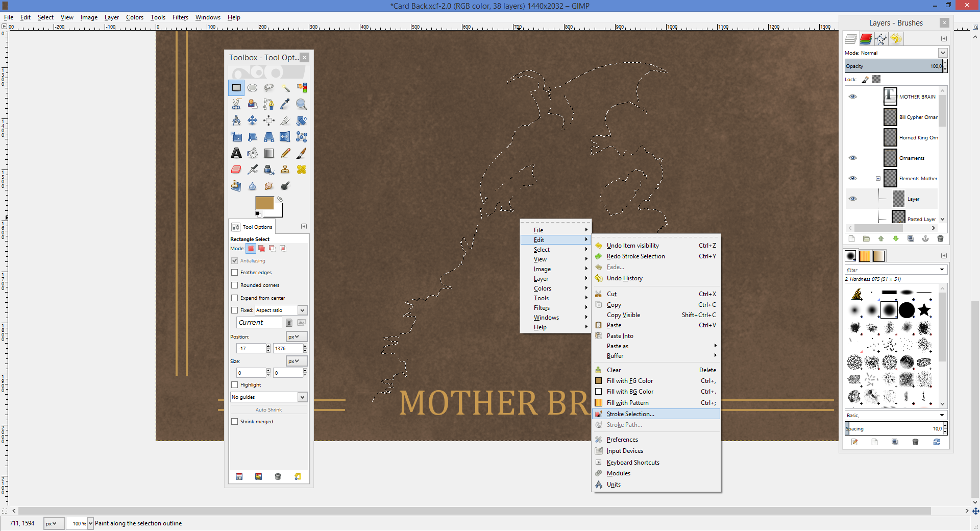Screen dimensions: 980x531
Task: Enable Expand from center option
Action: point(235,298)
